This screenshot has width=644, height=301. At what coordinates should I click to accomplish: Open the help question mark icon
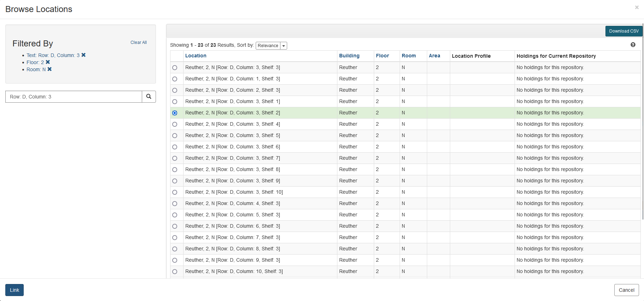[x=633, y=45]
